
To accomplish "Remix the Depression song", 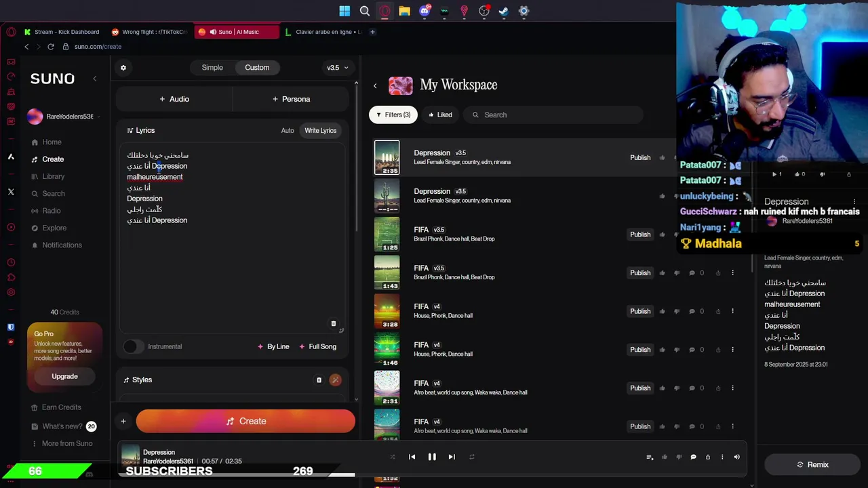I will pos(812,465).
